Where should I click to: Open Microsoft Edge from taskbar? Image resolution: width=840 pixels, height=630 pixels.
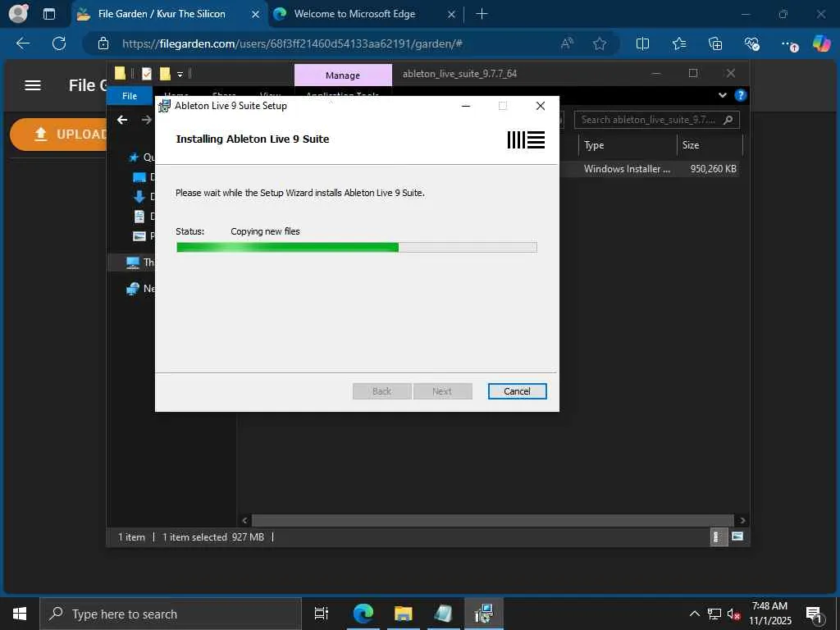click(x=363, y=614)
